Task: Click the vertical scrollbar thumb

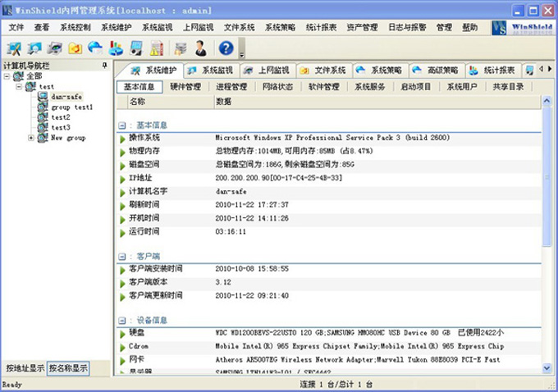Action: pyautogui.click(x=547, y=176)
